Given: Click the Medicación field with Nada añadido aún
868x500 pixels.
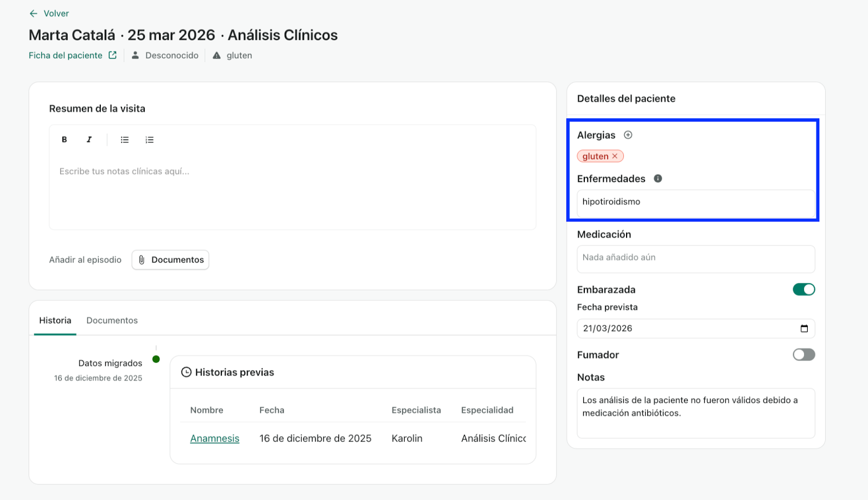Looking at the screenshot, I should (x=695, y=258).
